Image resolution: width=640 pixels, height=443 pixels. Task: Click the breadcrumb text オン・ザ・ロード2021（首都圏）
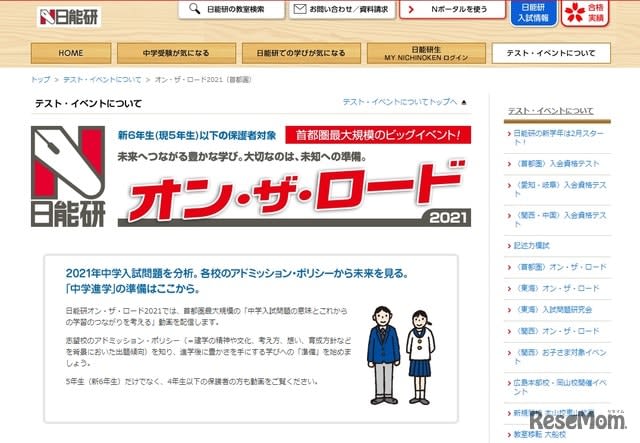(x=203, y=80)
